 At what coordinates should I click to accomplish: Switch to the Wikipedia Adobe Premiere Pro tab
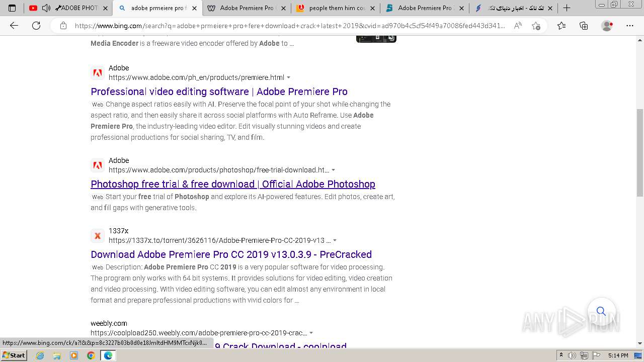247,8
